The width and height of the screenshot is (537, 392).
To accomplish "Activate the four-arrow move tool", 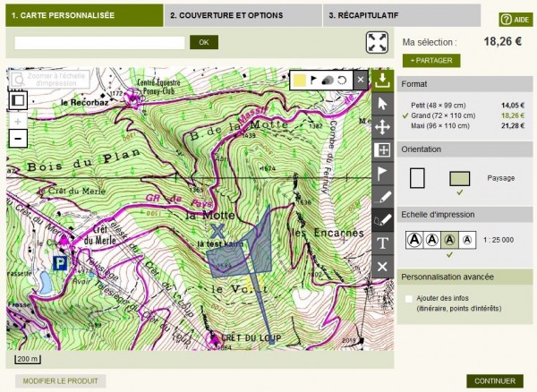I will point(382,126).
